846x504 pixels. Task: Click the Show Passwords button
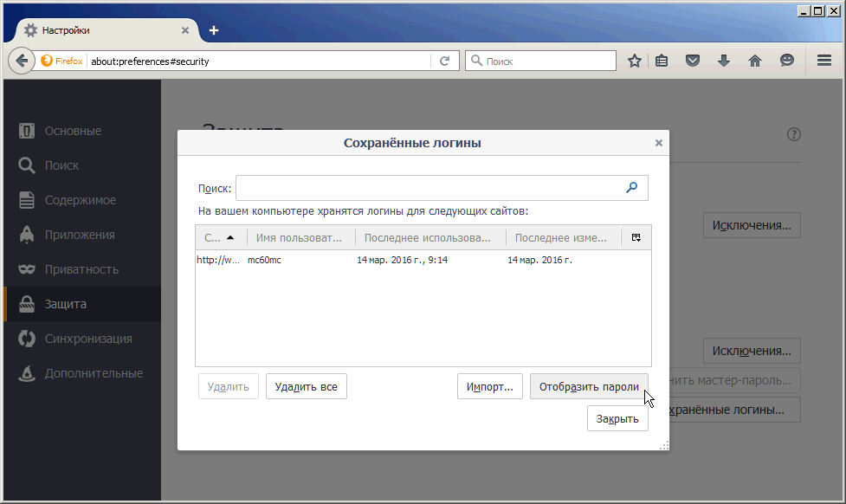(x=589, y=386)
